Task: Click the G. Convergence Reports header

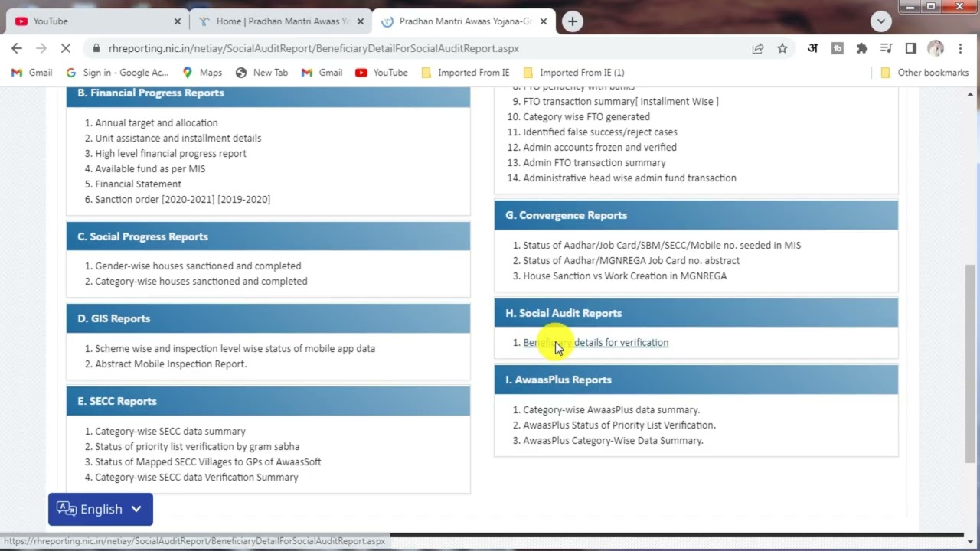Action: (696, 215)
